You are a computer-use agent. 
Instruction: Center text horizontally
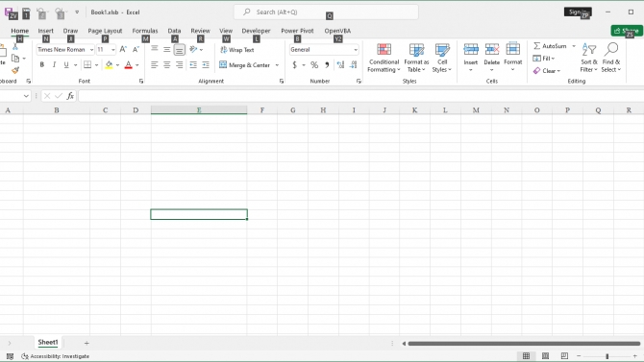pyautogui.click(x=166, y=65)
